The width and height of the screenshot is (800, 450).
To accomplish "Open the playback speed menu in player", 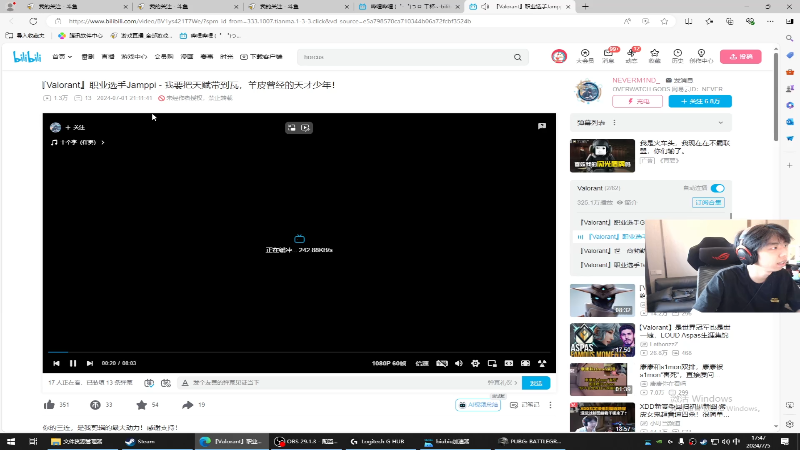I will (422, 363).
